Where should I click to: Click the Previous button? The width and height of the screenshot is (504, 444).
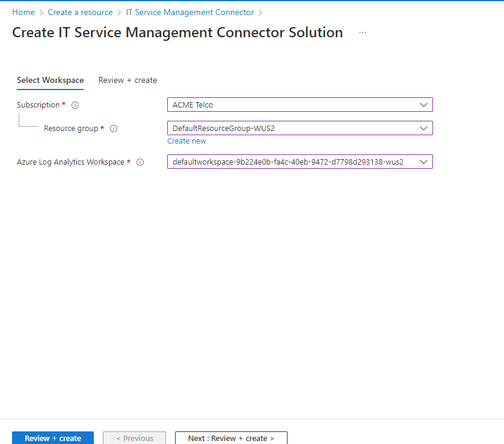click(134, 438)
